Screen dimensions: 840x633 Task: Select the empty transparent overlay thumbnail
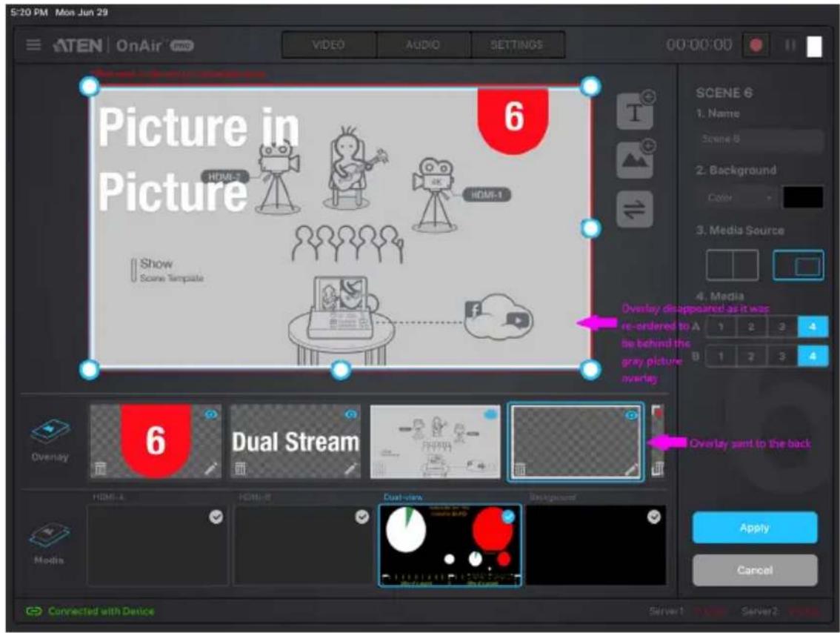[576, 443]
